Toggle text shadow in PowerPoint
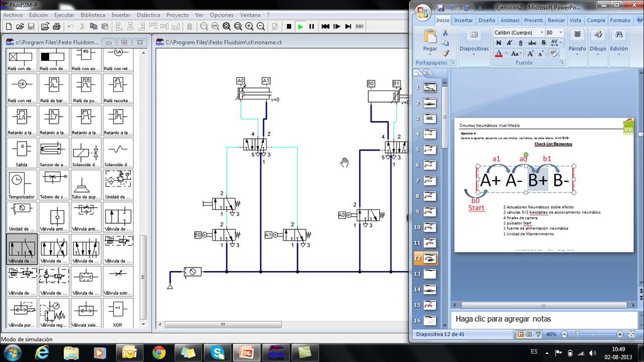Viewport: 644px width, 362px height. pos(543,43)
